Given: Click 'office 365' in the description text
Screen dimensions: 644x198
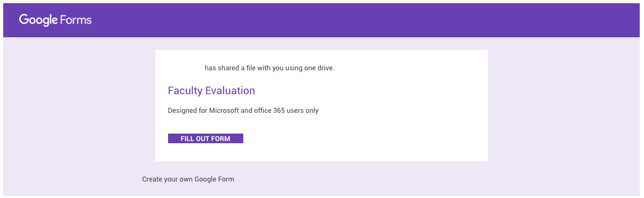Looking at the screenshot, I should [x=271, y=111].
